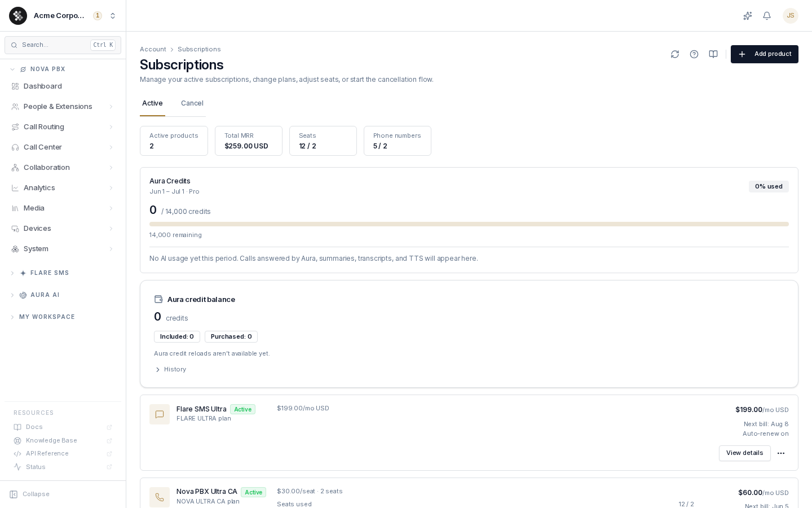Click the Knowledge Base lifebuoy icon
Image resolution: width=812 pixels, height=508 pixels.
point(17,441)
